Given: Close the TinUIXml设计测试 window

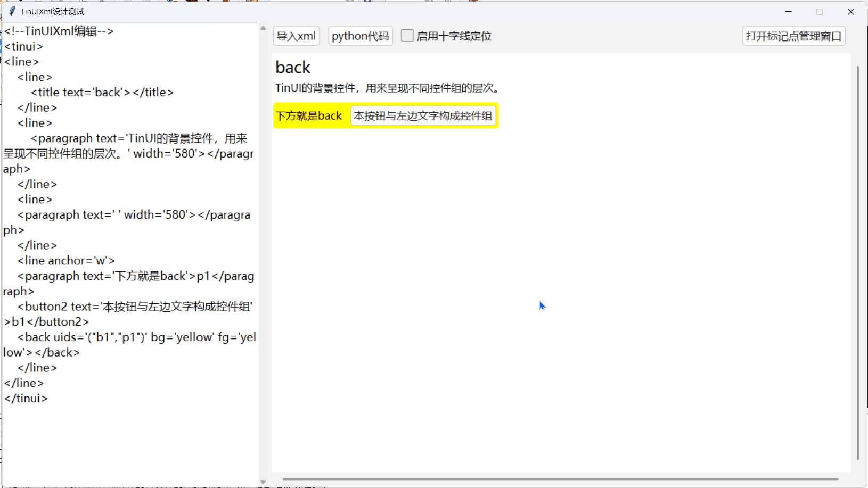Looking at the screenshot, I should tap(850, 11).
